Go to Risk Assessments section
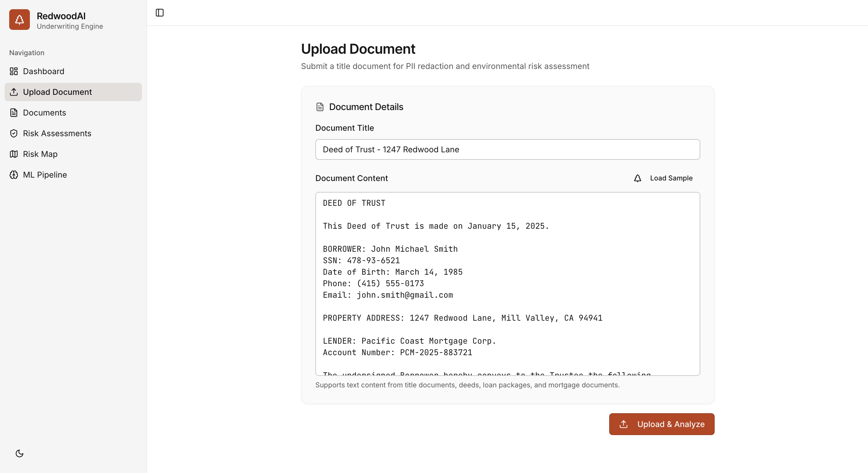868x473 pixels. point(57,133)
